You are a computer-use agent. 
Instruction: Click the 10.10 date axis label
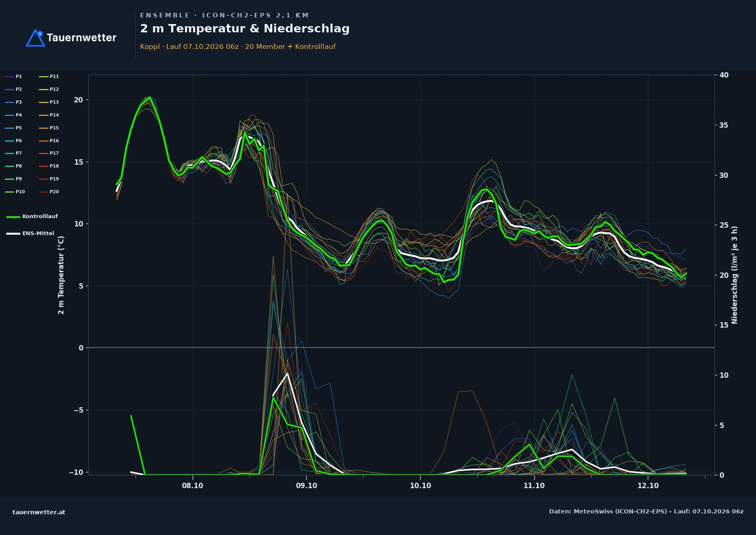pyautogui.click(x=420, y=486)
